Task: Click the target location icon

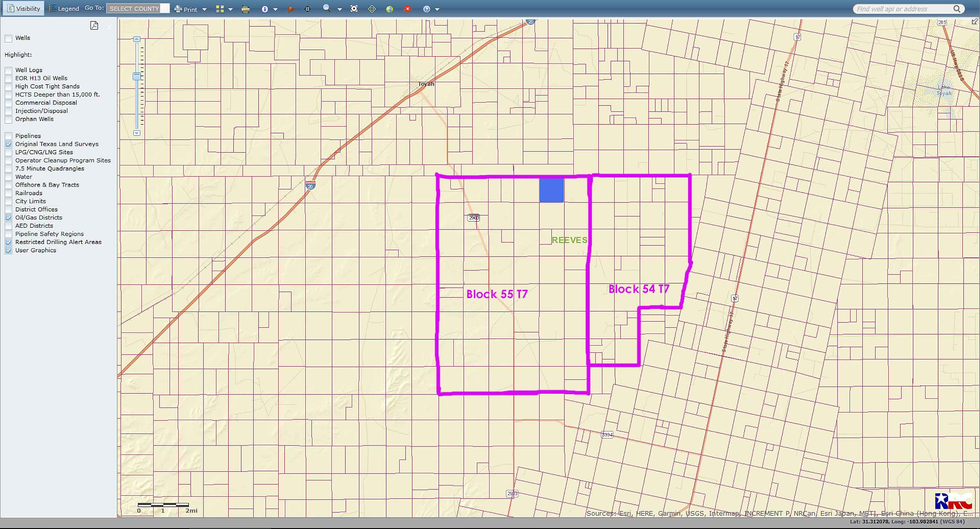Action: [372, 9]
